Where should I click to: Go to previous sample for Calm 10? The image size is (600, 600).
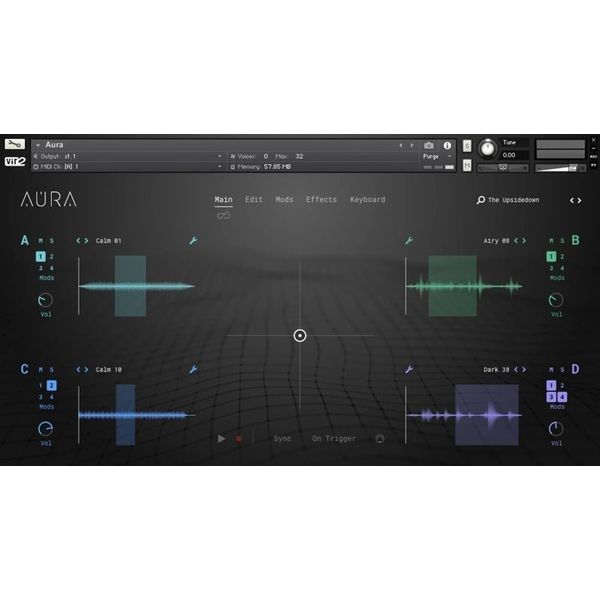coord(78,370)
